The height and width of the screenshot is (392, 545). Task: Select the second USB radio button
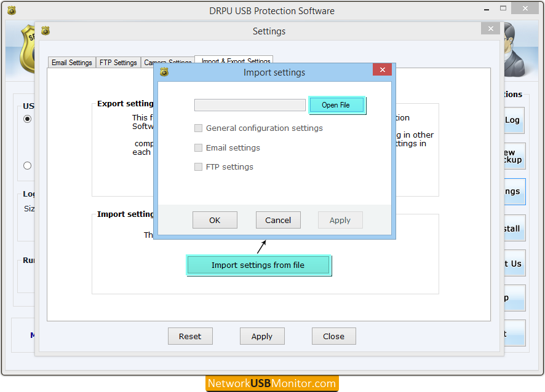28,166
